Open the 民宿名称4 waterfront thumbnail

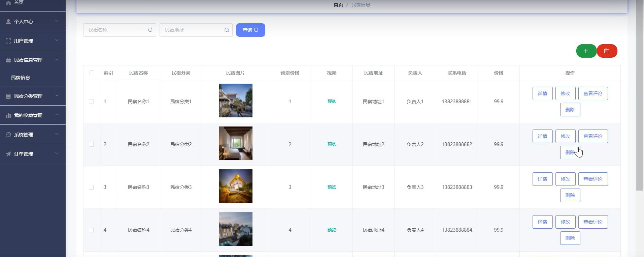point(236,229)
